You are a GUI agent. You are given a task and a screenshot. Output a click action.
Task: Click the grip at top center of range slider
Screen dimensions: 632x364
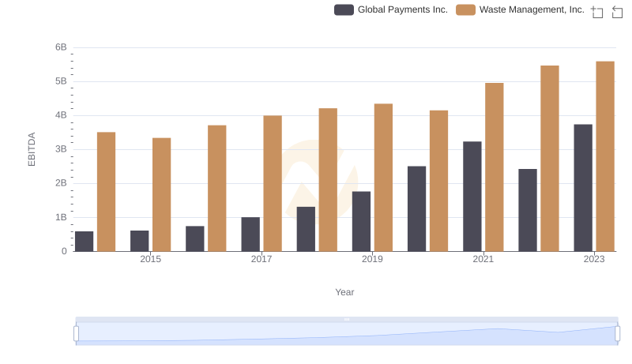pos(347,319)
